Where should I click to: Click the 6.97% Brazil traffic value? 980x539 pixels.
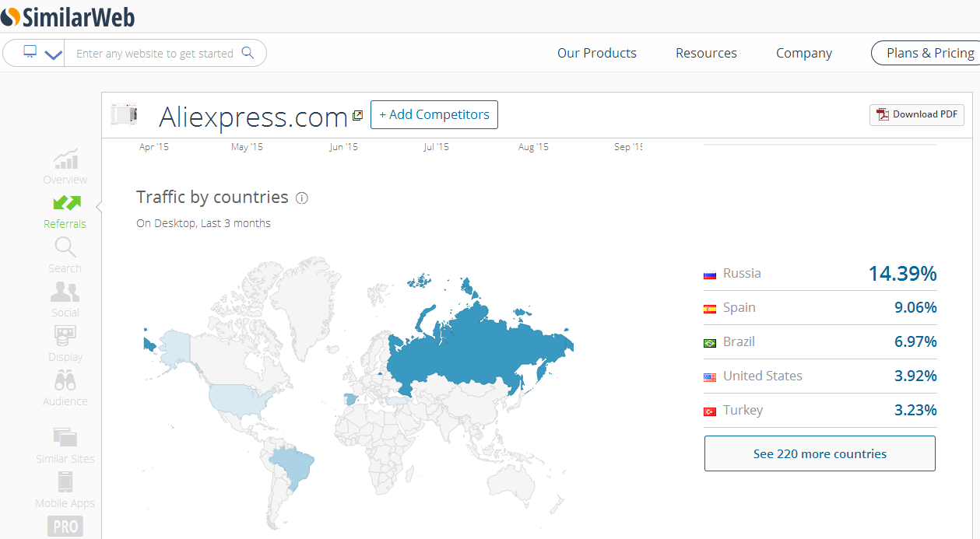pyautogui.click(x=915, y=341)
